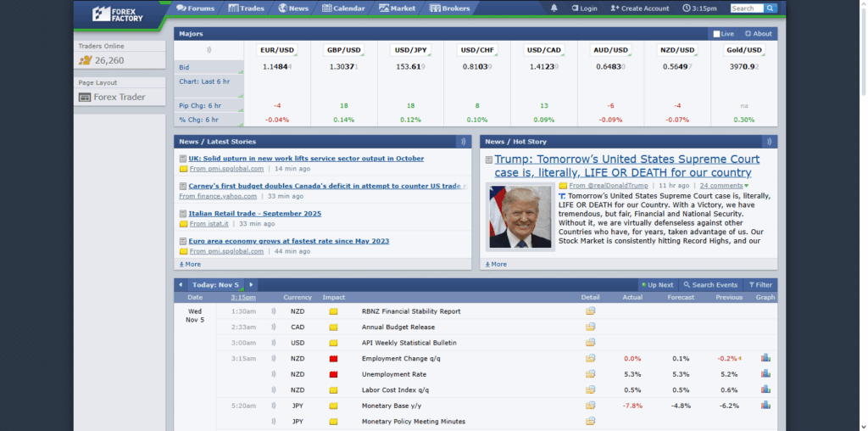Open detail folder for Labor Cost Index q/q

point(590,389)
